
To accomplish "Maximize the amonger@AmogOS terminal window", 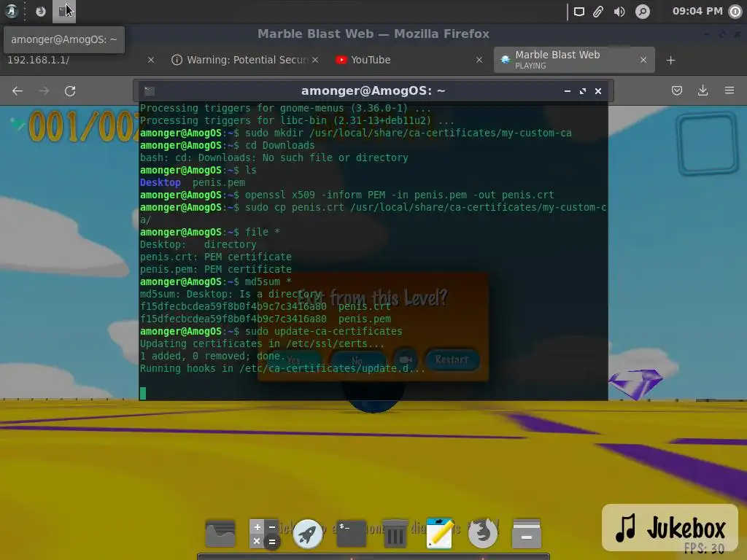I will [x=583, y=91].
